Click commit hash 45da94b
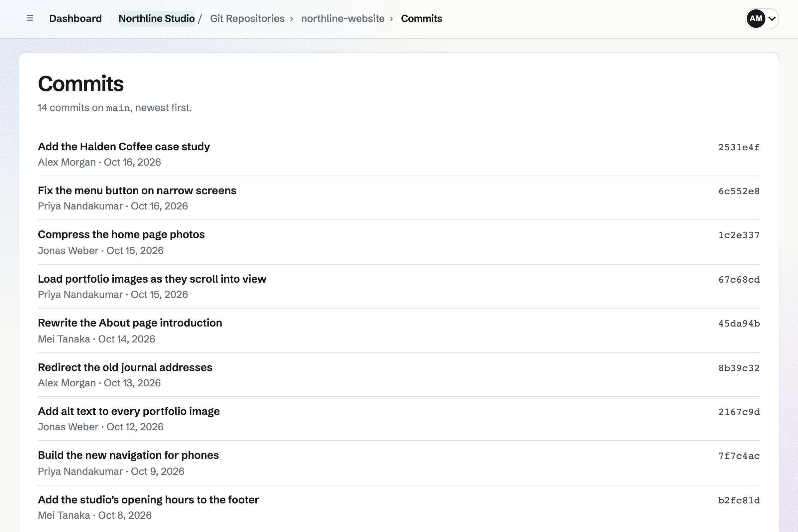Image resolution: width=798 pixels, height=532 pixels. [739, 323]
